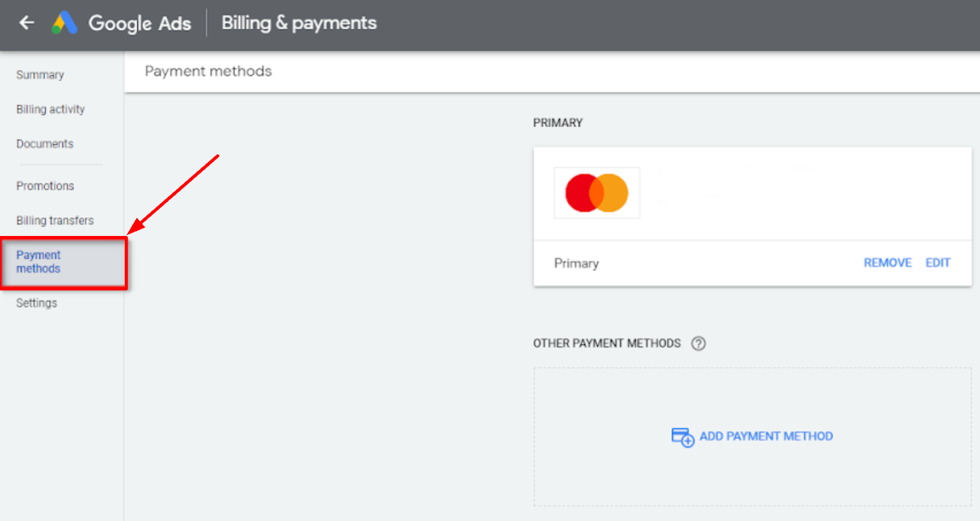The height and width of the screenshot is (521, 980).
Task: Click the OTHER PAYMENT METHODS label
Action: 606,343
